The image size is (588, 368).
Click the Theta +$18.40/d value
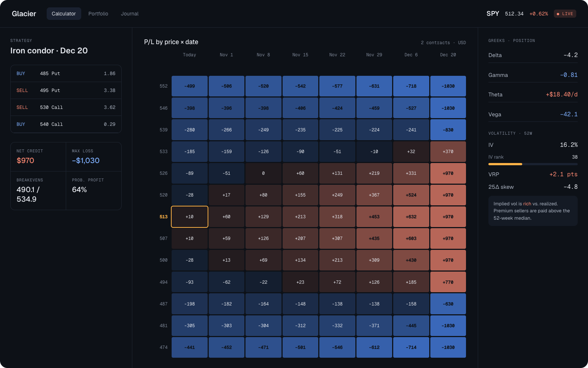[x=562, y=95]
